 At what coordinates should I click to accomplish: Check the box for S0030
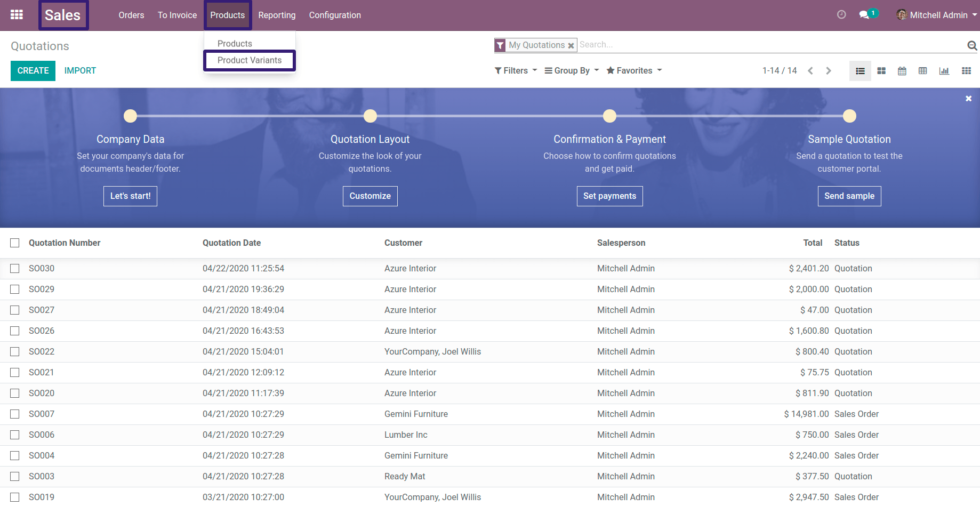point(15,269)
